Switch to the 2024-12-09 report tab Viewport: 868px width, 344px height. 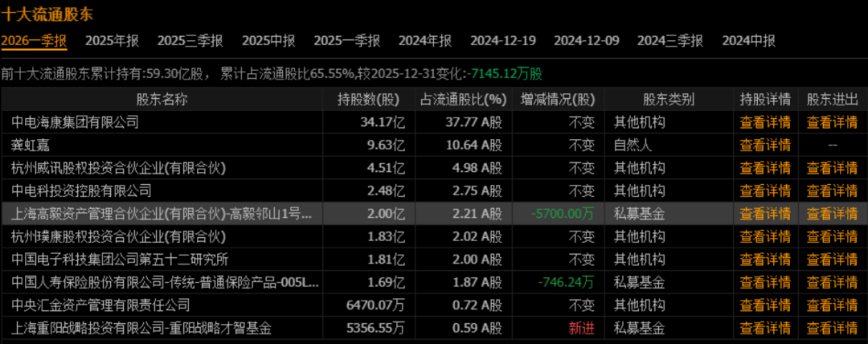(587, 40)
